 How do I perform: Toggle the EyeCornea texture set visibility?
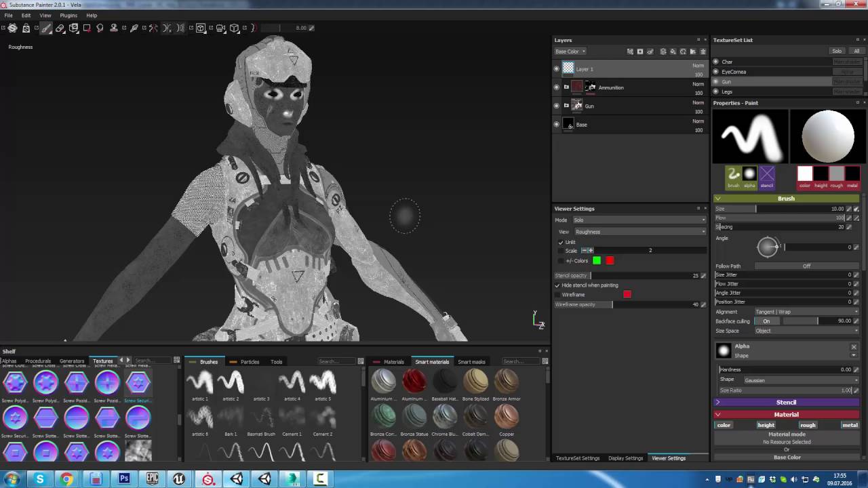(x=716, y=72)
